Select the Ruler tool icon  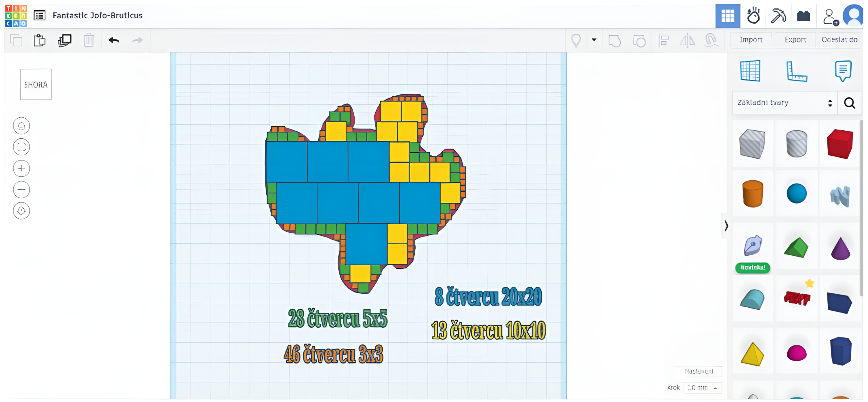point(796,71)
